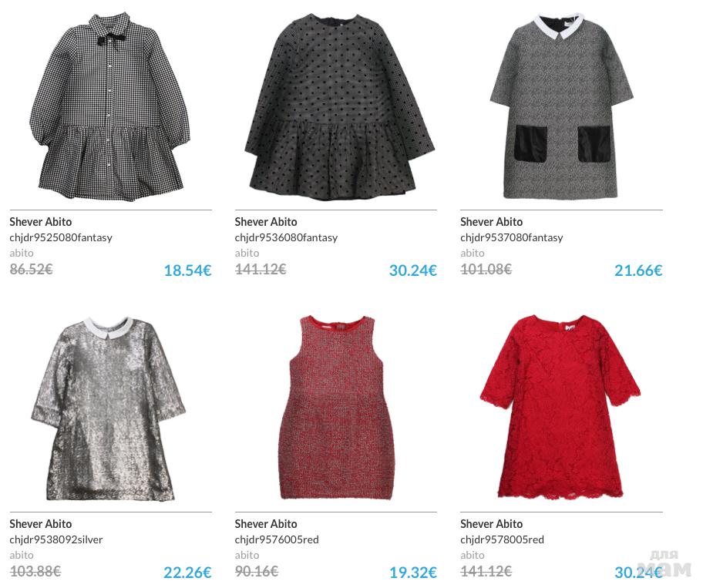Open the houndstooth shirt dress image
This screenshot has width=703, height=588.
[x=110, y=106]
